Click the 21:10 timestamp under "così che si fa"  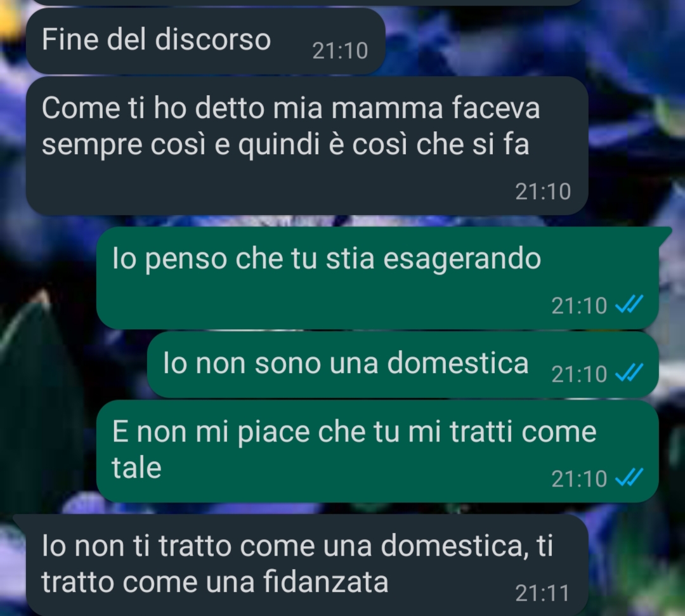(x=543, y=192)
